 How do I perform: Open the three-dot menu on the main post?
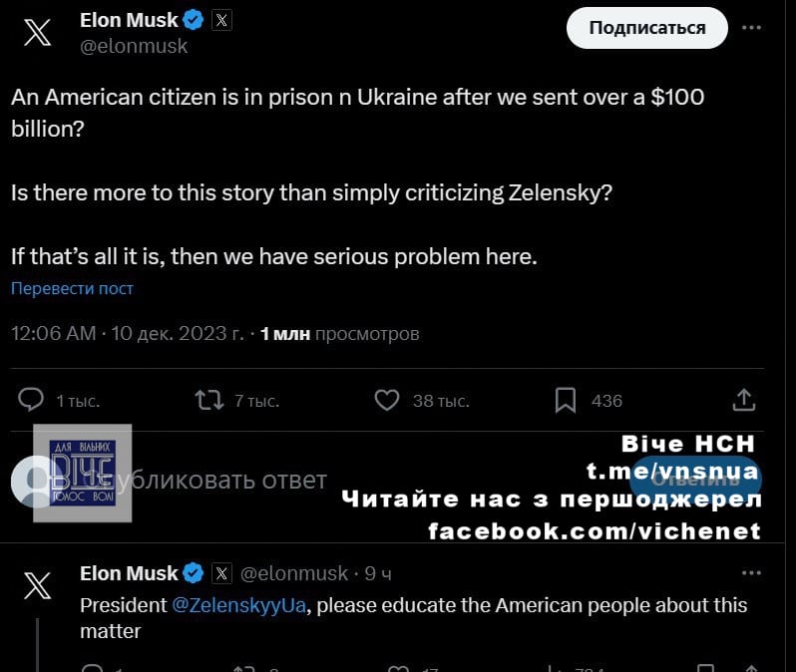pyautogui.click(x=751, y=28)
